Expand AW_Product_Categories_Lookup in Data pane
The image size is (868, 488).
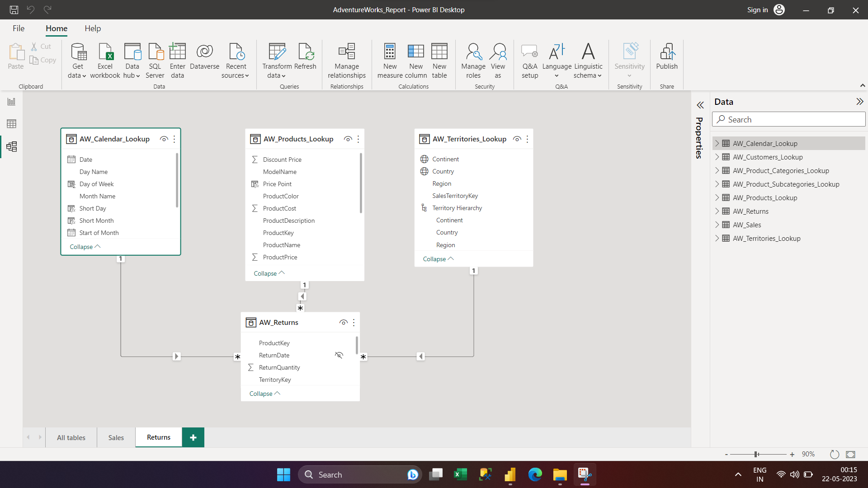[717, 170]
